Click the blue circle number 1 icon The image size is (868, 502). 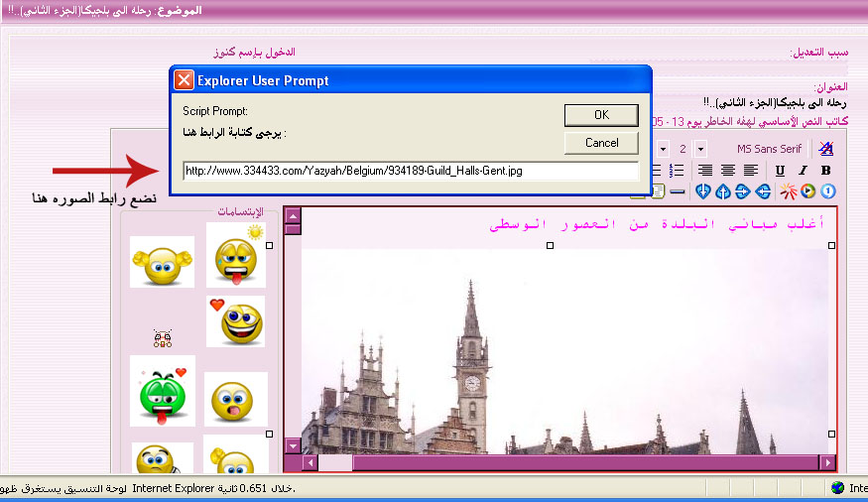tap(826, 190)
